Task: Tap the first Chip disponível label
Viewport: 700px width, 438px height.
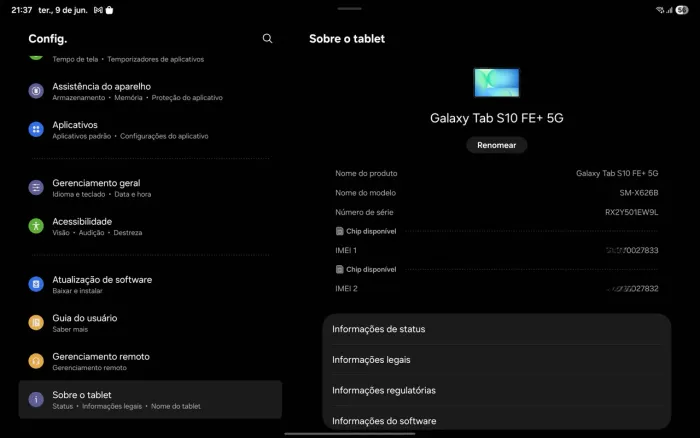Action: [x=371, y=231]
